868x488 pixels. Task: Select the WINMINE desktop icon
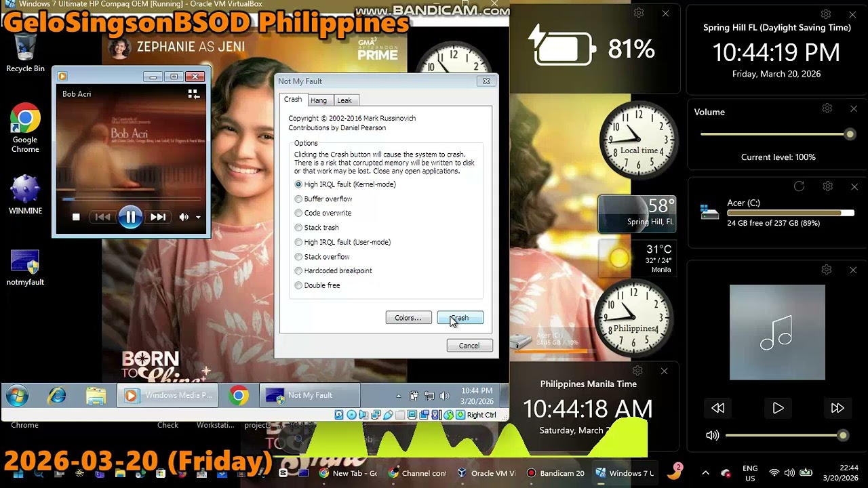(25, 195)
